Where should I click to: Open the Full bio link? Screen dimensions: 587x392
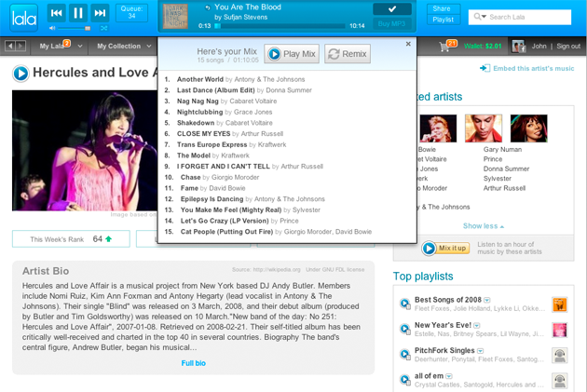[x=193, y=363]
